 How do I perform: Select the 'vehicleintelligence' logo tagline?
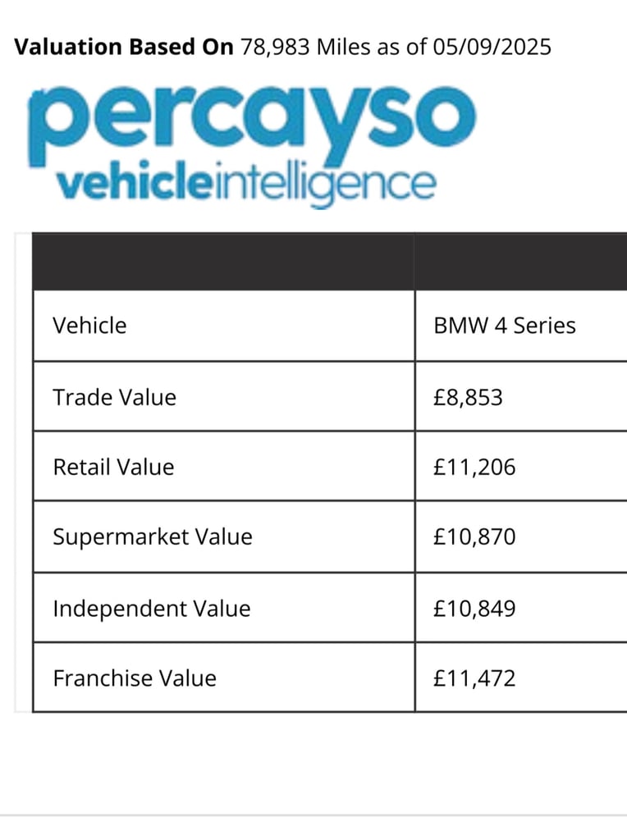[x=246, y=185]
